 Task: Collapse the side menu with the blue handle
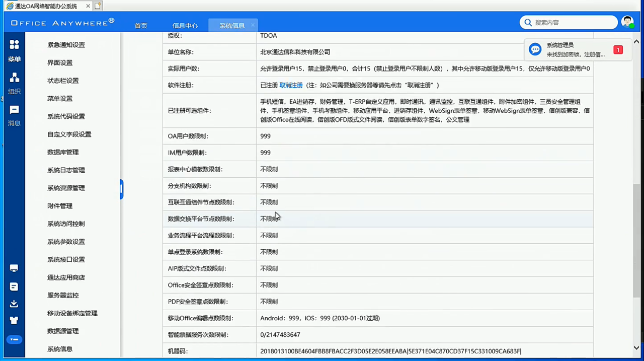(121, 189)
